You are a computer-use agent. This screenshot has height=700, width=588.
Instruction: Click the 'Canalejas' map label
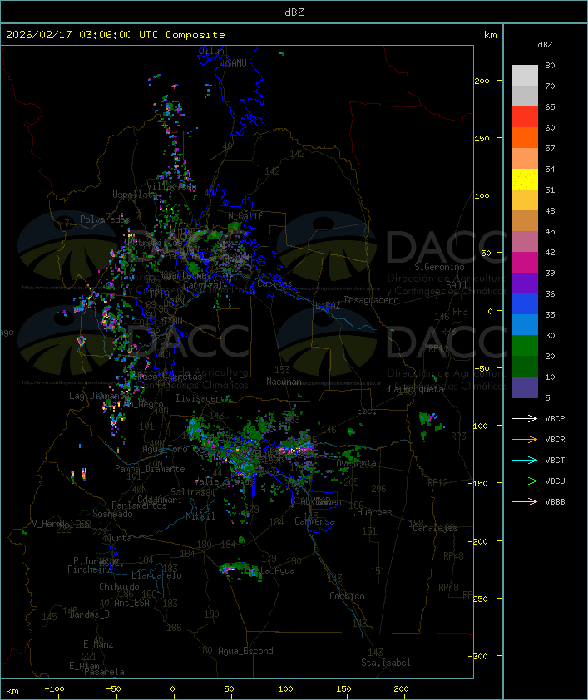point(435,528)
